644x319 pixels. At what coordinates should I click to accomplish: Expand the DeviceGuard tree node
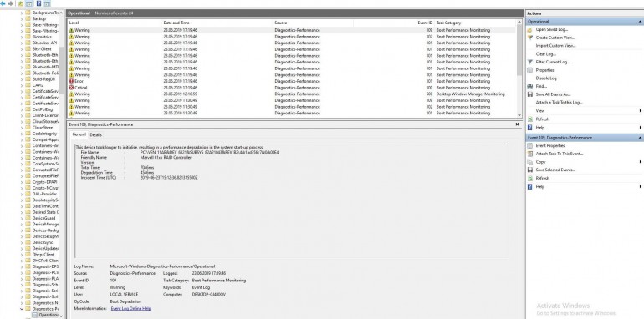[x=22, y=218]
